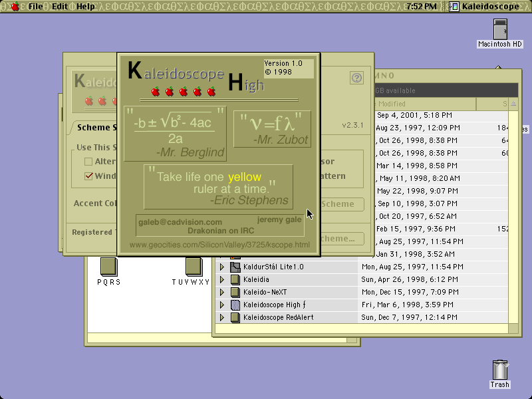Sort the list by Date Modified column
This screenshot has width=532, height=399.
pyautogui.click(x=424, y=104)
